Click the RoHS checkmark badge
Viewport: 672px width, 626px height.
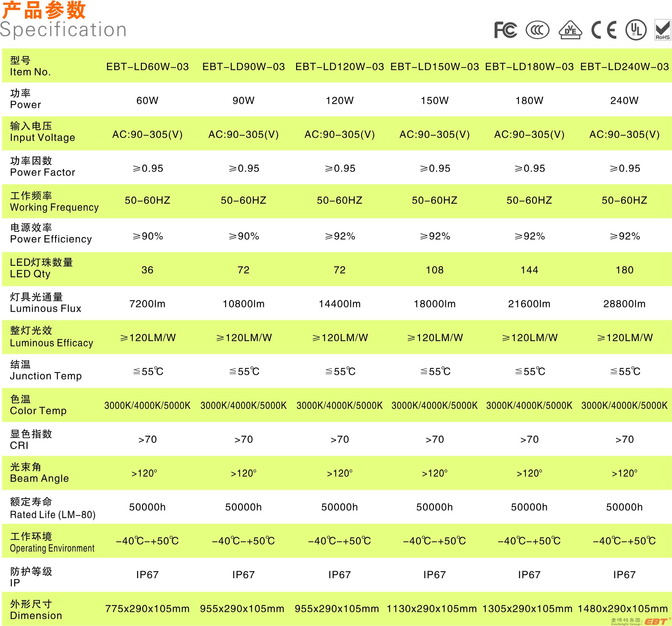pos(663,30)
